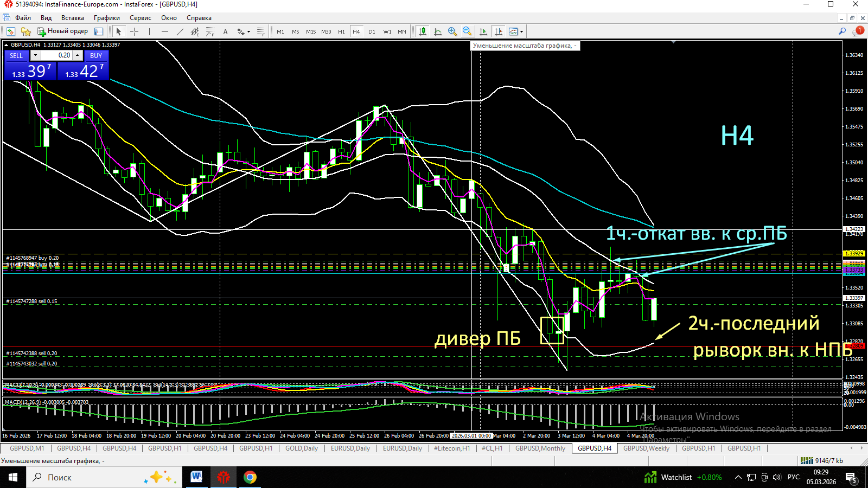Select the equidistant channel tool
The image size is (868, 488).
(x=195, y=31)
